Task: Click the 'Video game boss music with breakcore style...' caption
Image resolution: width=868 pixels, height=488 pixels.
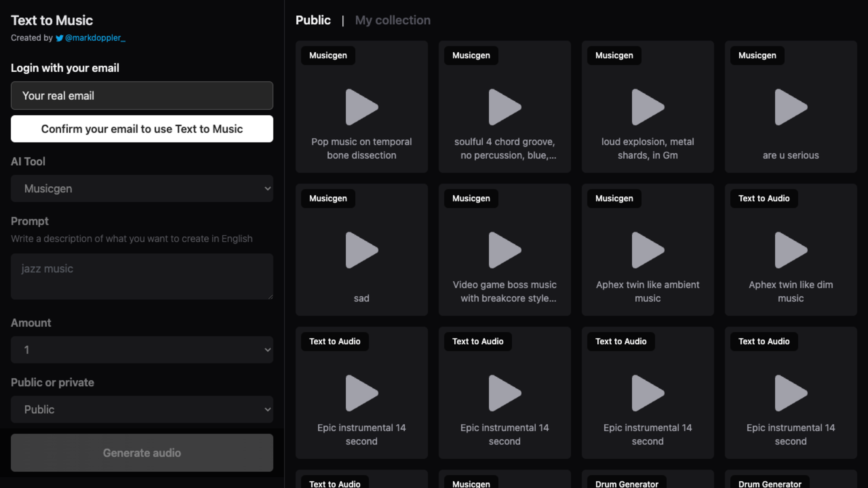Action: 505,291
